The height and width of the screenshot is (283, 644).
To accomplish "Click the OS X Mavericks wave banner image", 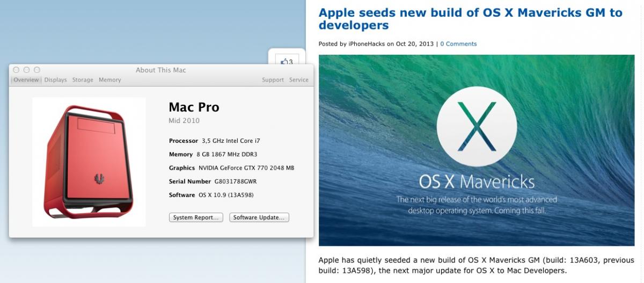I will click(477, 150).
